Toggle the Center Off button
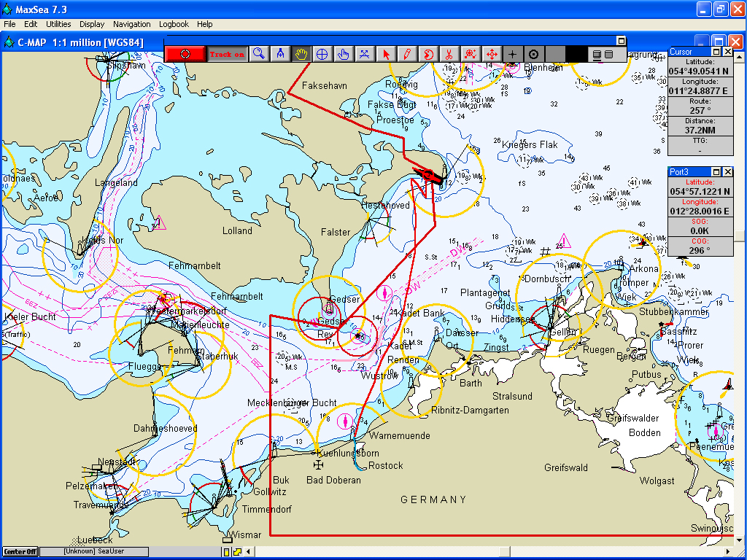Screen dimensions: 747x560 [20, 551]
